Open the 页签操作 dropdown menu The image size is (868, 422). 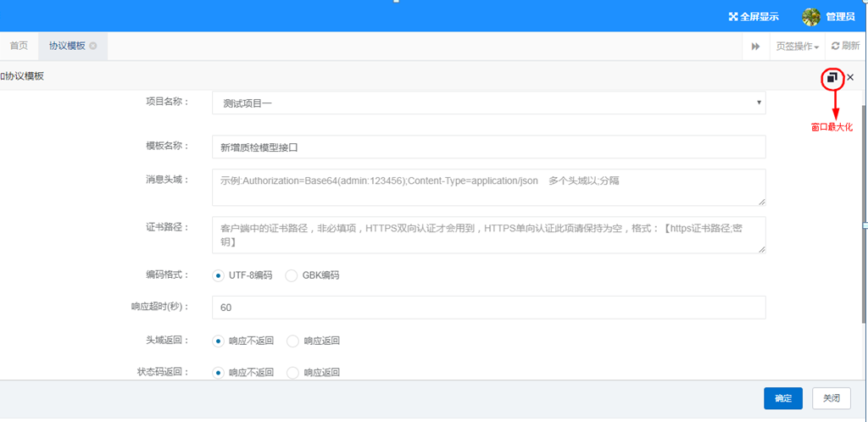[x=797, y=47]
